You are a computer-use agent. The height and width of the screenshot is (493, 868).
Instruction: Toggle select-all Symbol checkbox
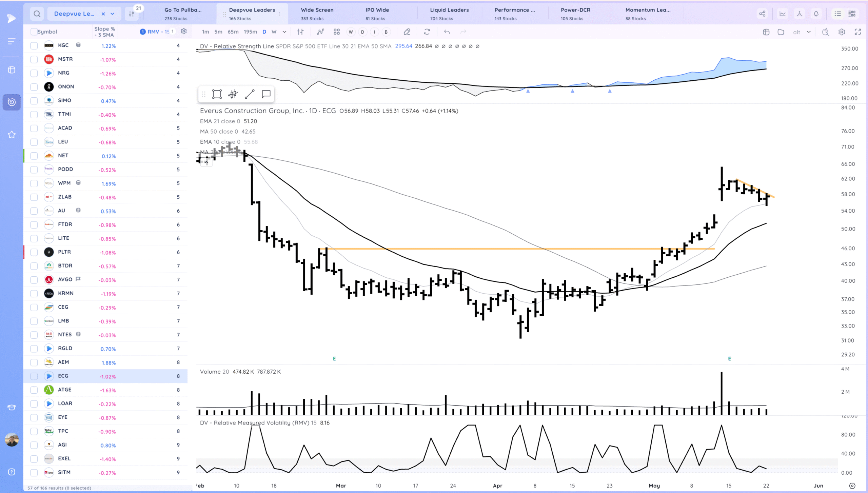[x=34, y=32]
